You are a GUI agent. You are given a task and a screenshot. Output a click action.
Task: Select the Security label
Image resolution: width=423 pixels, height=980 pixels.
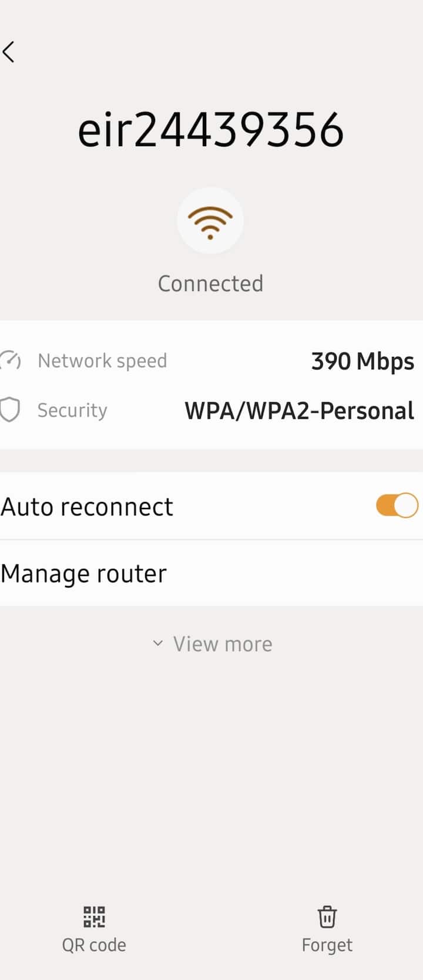click(72, 410)
